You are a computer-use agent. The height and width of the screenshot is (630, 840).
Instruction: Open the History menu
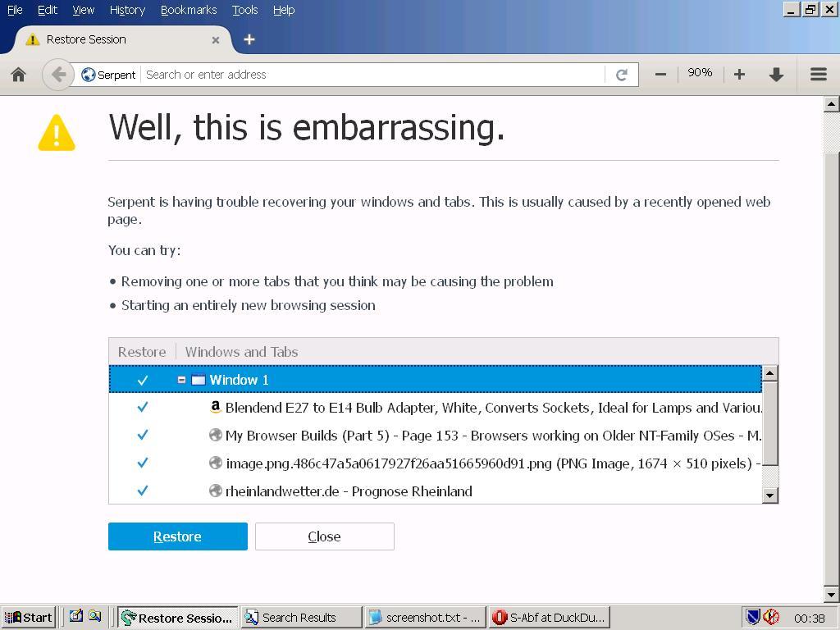(127, 10)
